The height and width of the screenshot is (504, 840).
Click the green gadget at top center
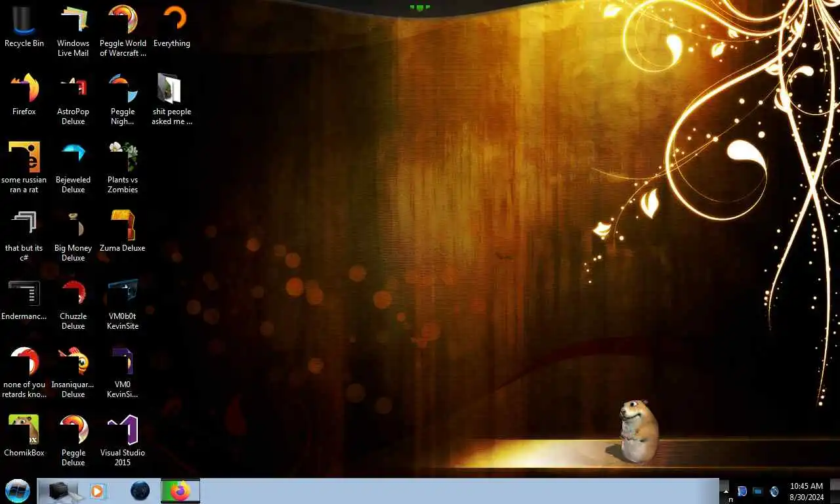(420, 8)
